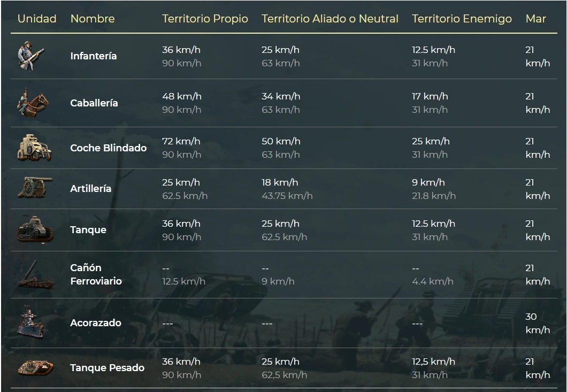Click the Acorazado 30 km/h sea speed
This screenshot has width=567, height=392.
click(537, 323)
